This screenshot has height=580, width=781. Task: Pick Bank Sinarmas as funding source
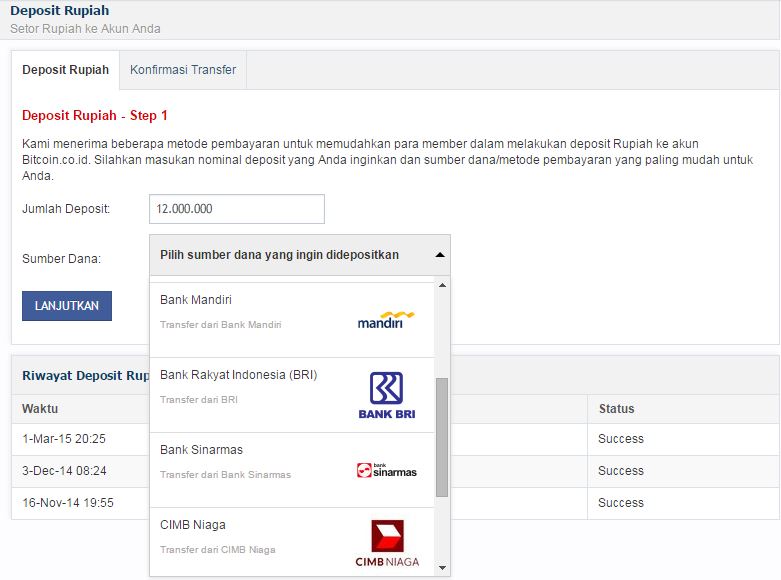pyautogui.click(x=292, y=470)
